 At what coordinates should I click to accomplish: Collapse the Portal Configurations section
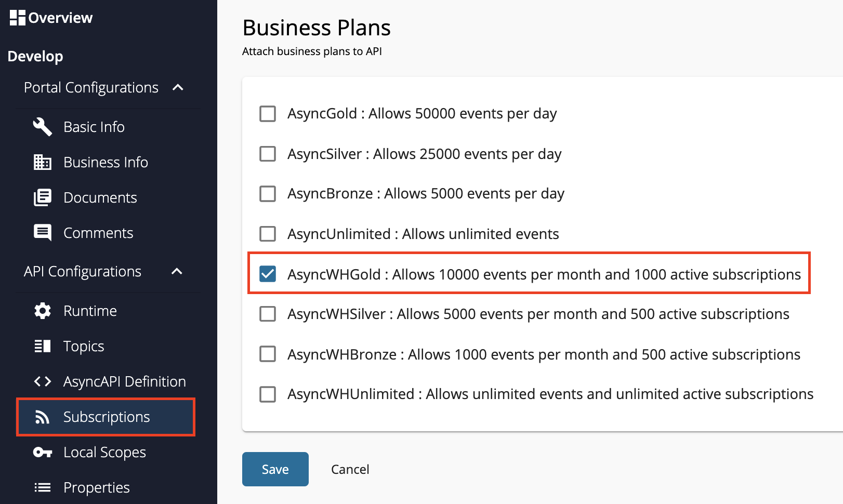point(178,88)
